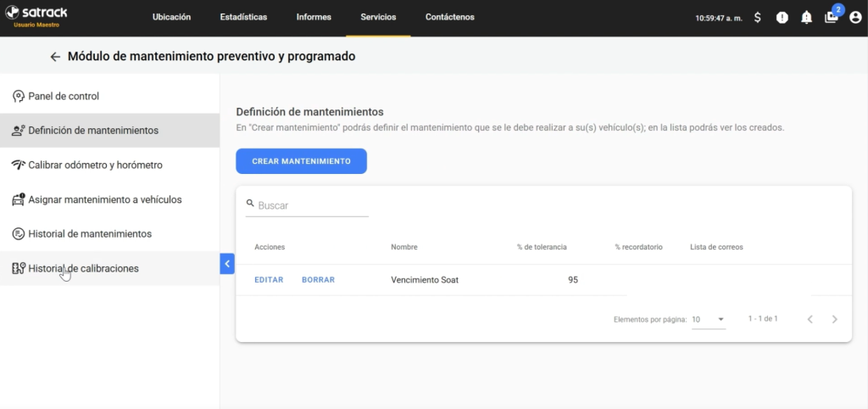
Task: Click the Nombre column header
Action: pos(404,247)
